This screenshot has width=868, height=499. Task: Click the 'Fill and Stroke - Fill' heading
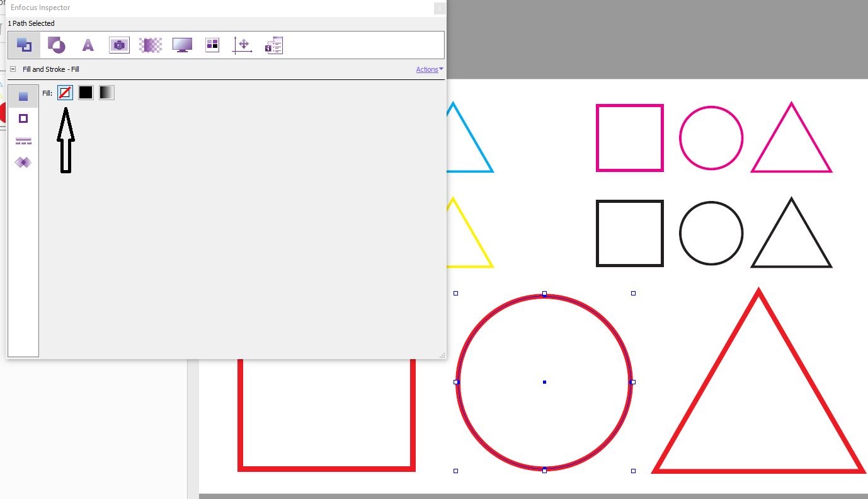51,69
